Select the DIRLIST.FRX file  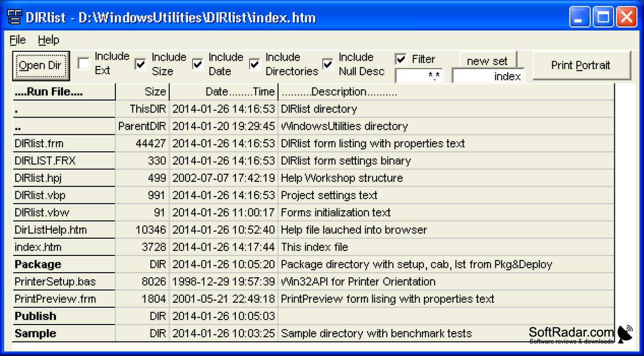pos(64,161)
